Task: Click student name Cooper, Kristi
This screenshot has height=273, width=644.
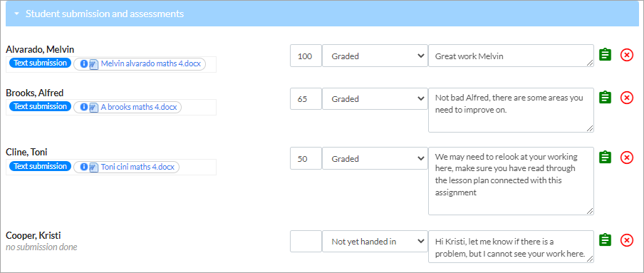Action: [33, 236]
